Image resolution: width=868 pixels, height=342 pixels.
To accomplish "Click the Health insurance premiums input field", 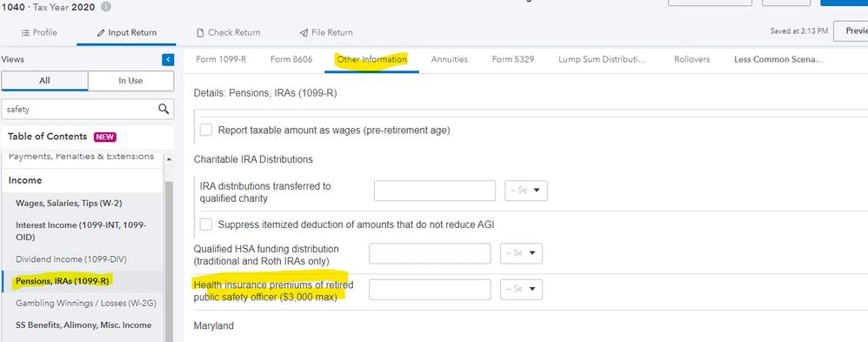I will [430, 289].
